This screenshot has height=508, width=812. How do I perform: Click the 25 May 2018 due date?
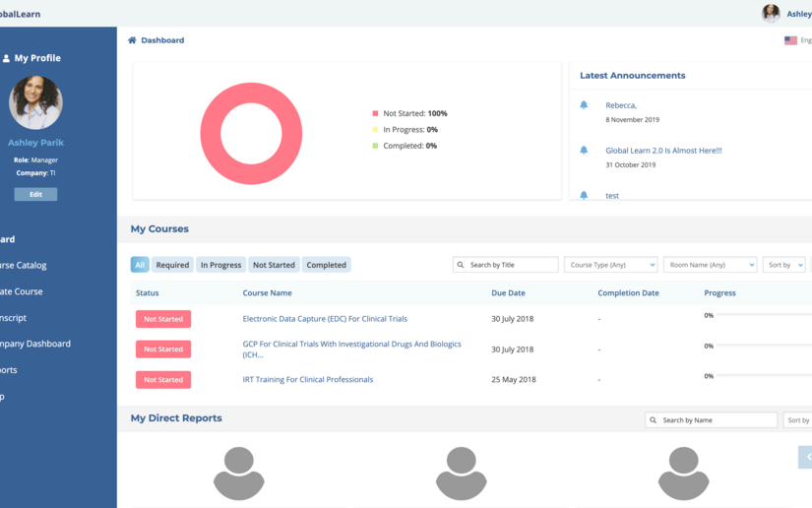(514, 380)
